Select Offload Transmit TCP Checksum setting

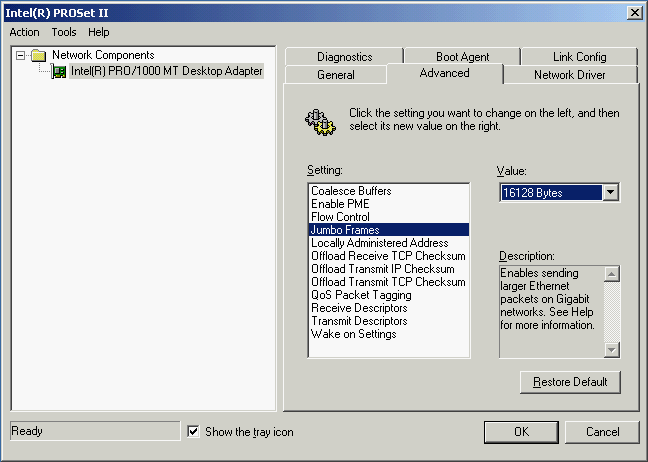tap(389, 282)
